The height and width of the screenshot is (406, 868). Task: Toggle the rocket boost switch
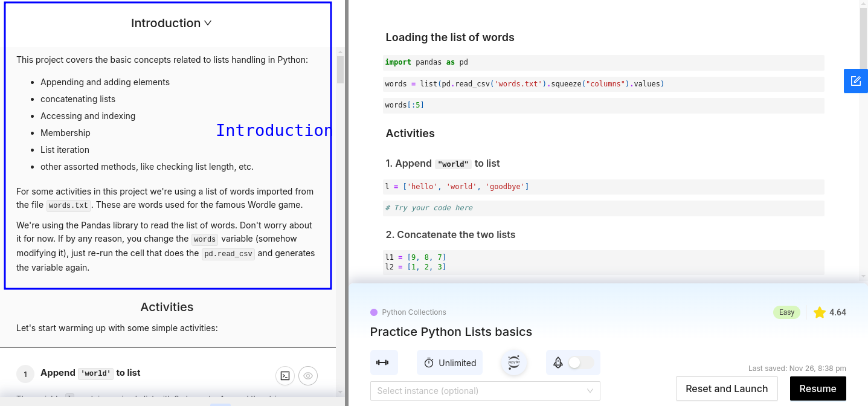580,362
